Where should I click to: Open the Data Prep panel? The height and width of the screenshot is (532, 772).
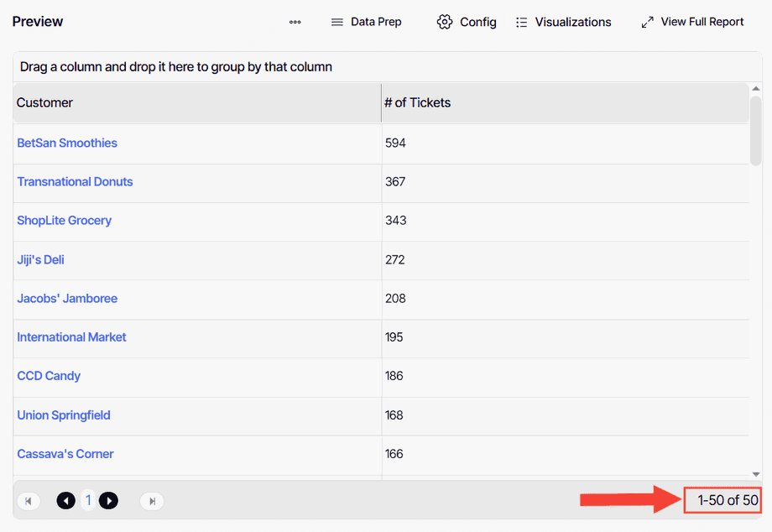click(x=366, y=23)
